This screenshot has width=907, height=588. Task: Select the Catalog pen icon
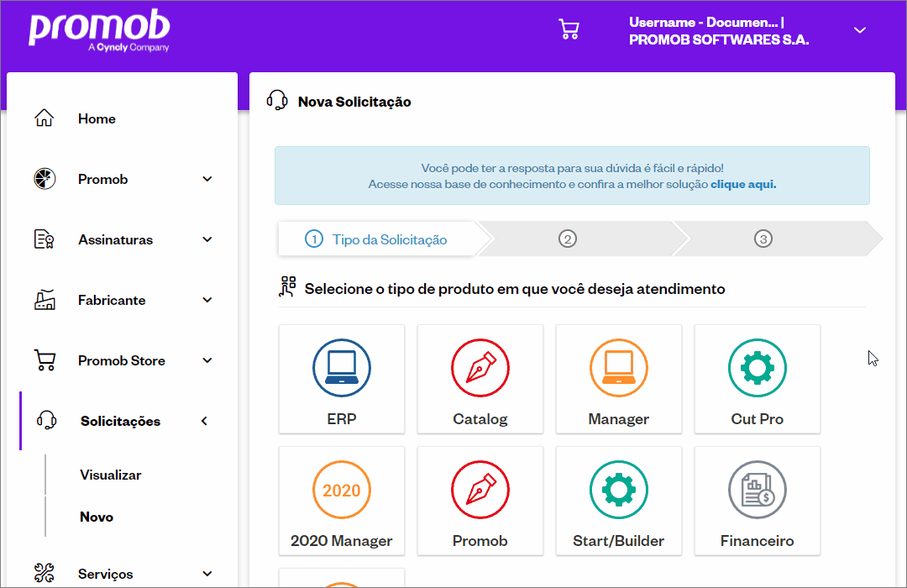(x=480, y=368)
